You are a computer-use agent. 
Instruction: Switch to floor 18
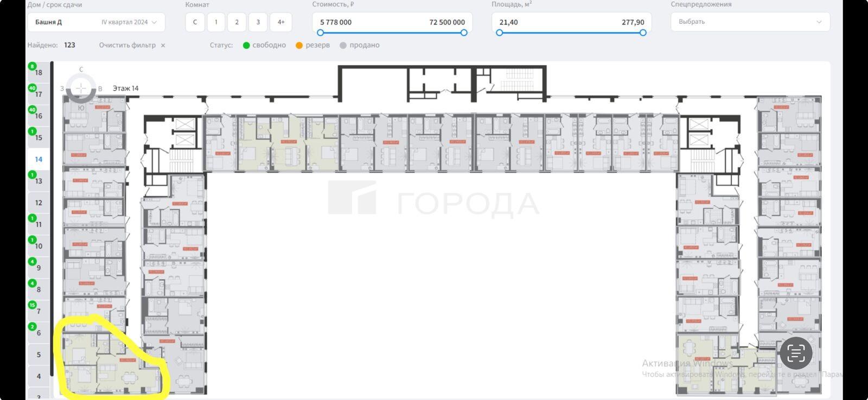38,72
